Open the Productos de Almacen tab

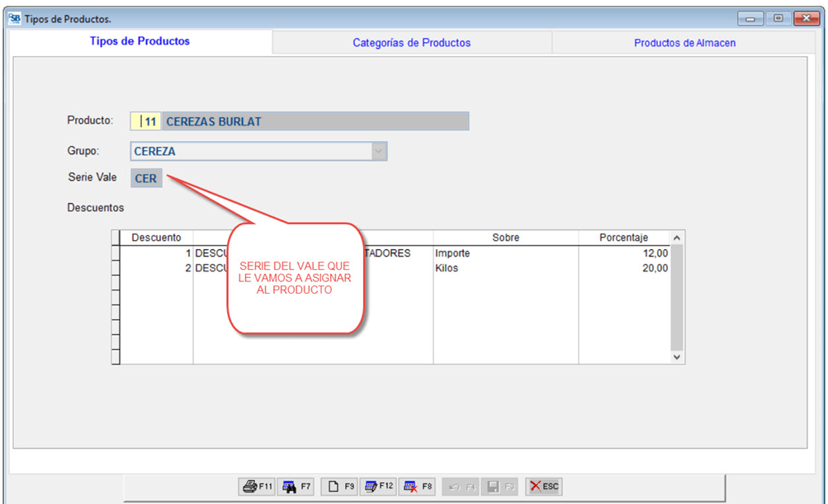(684, 43)
